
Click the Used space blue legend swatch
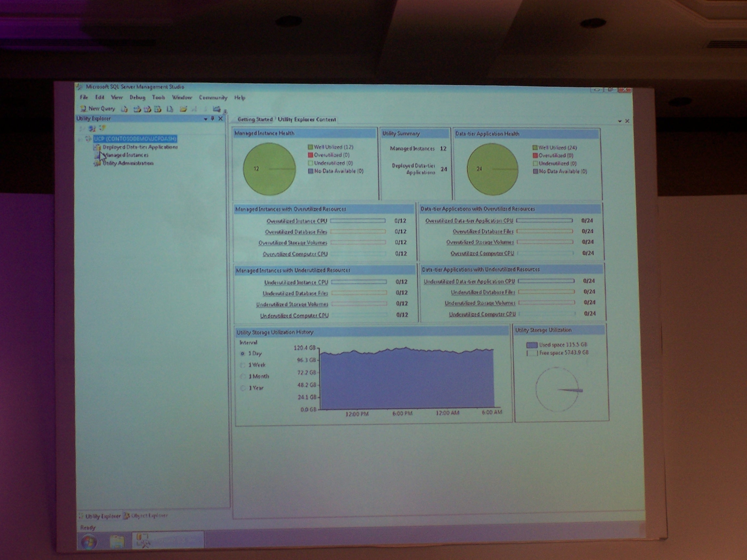point(532,345)
